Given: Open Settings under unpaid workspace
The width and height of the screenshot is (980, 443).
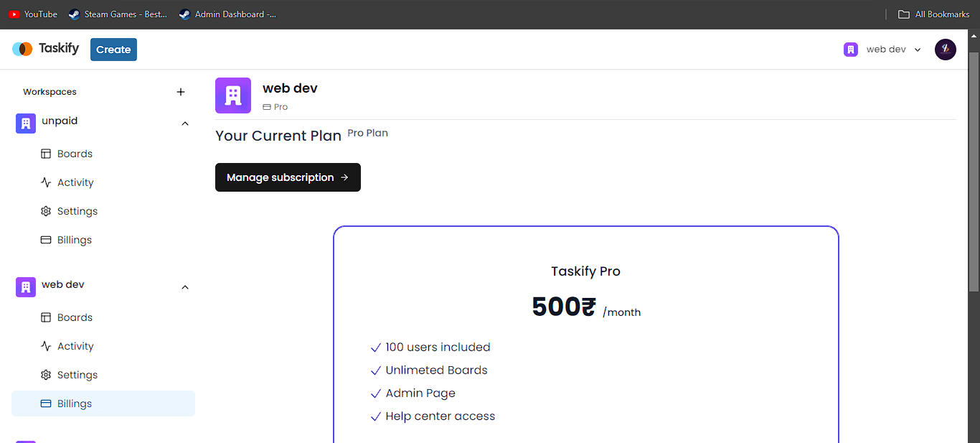Looking at the screenshot, I should click(x=103, y=211).
